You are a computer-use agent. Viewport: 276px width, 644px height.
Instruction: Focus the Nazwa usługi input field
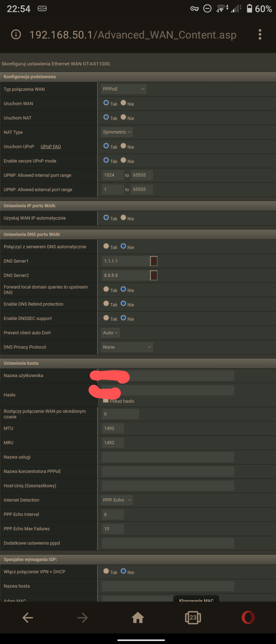coord(168,457)
